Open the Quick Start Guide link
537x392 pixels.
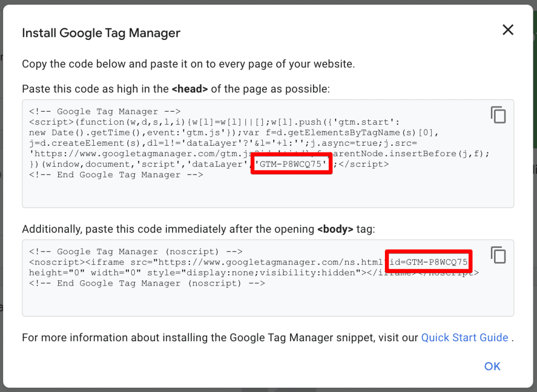pyautogui.click(x=464, y=337)
